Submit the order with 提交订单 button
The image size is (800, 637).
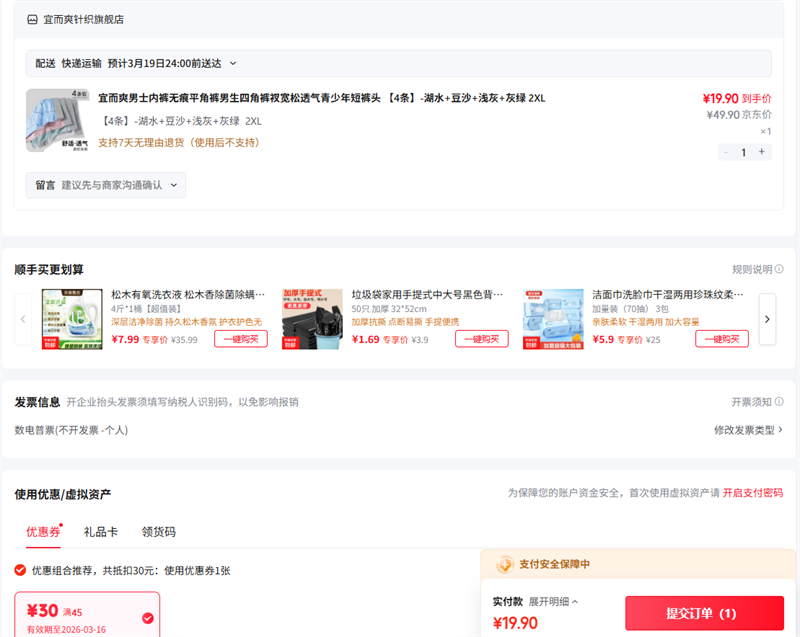(x=704, y=613)
